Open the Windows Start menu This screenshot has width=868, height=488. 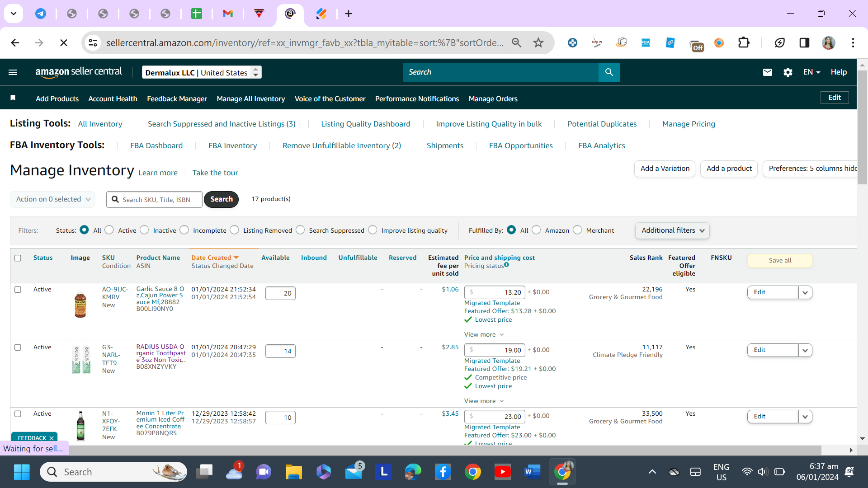[x=22, y=472]
